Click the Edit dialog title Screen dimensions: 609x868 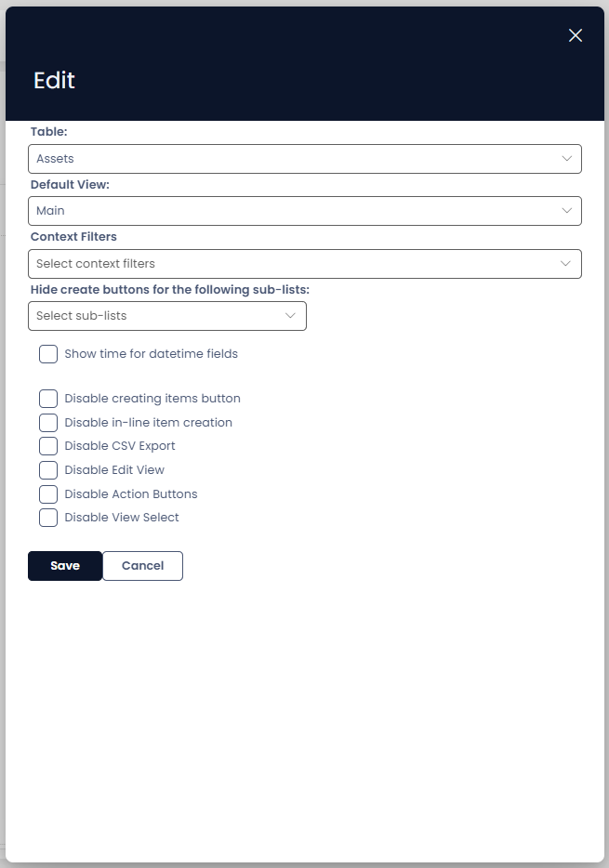(53, 81)
